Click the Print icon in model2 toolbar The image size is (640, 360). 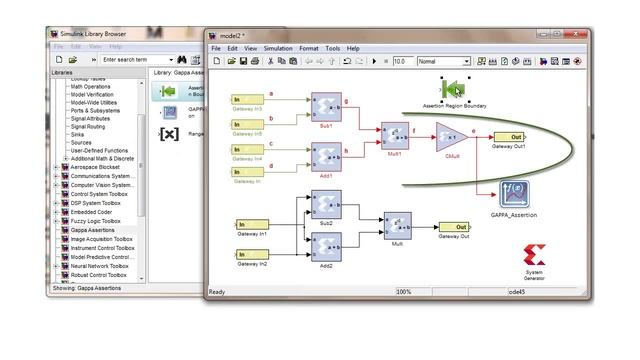click(255, 61)
